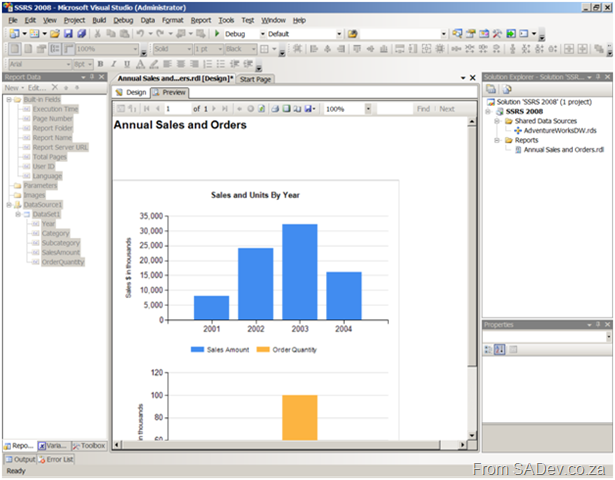Click the Show All Files icon in Solution Explorer

click(x=507, y=89)
